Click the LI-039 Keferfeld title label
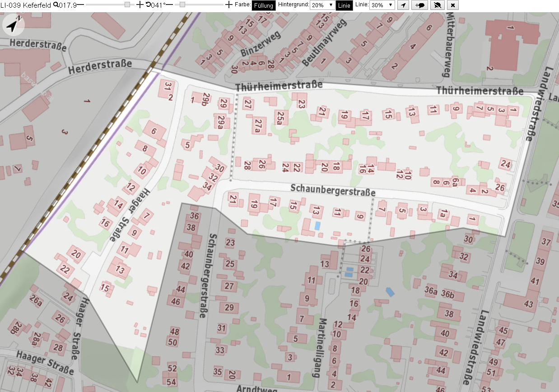The image size is (559, 392). (x=26, y=5)
